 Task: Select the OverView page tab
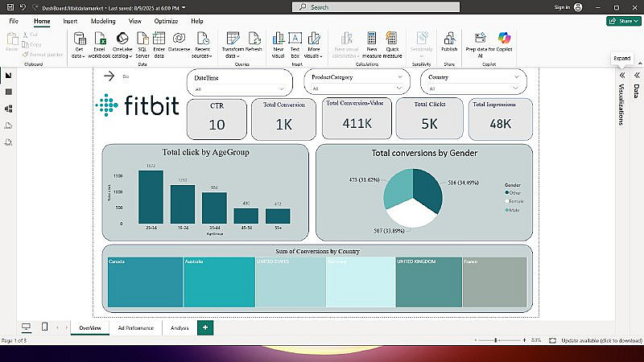[x=90, y=328]
